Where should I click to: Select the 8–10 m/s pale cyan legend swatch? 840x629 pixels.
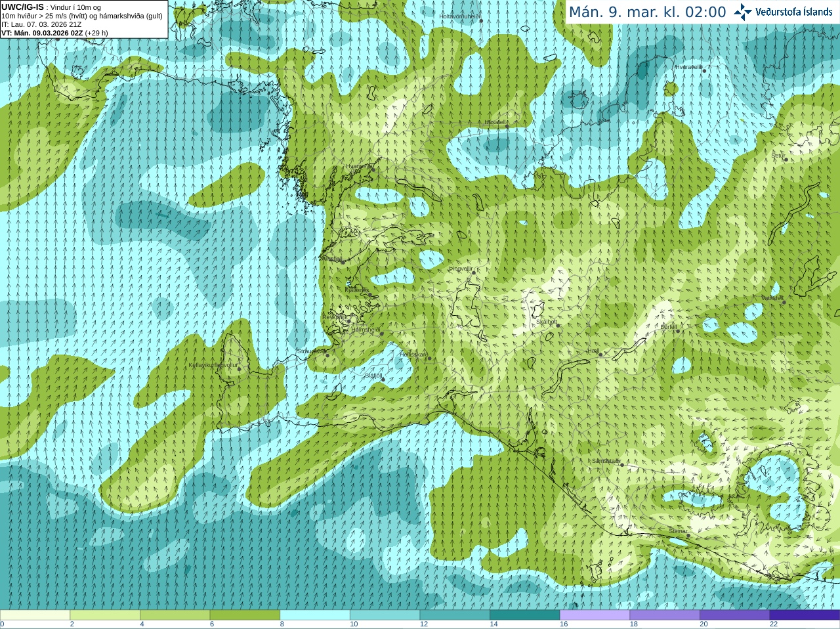coord(315,615)
